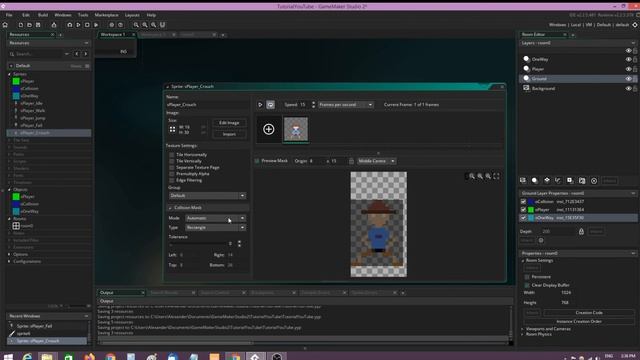Viewport: 640px width, 360px height.
Task: Open the File menu
Action: (9, 15)
